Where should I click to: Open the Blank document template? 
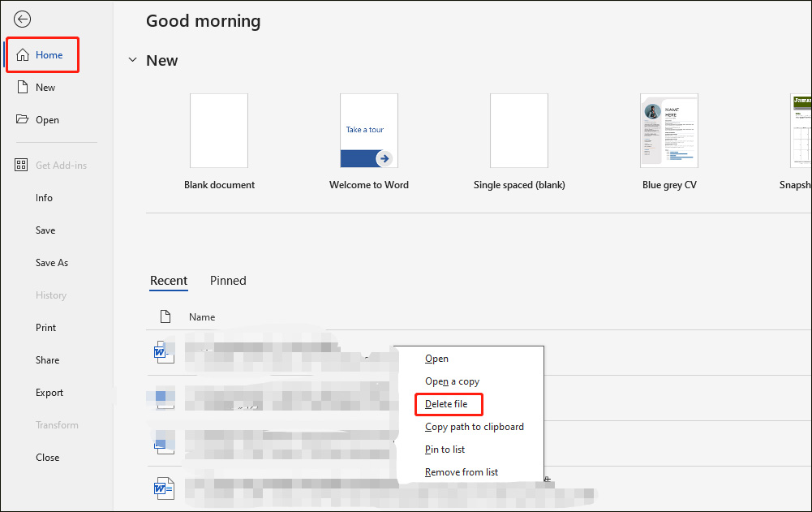tap(219, 130)
